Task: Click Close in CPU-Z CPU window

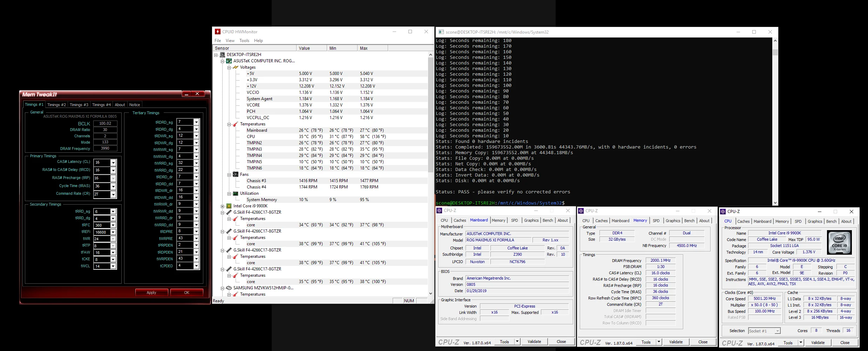Action: point(845,343)
